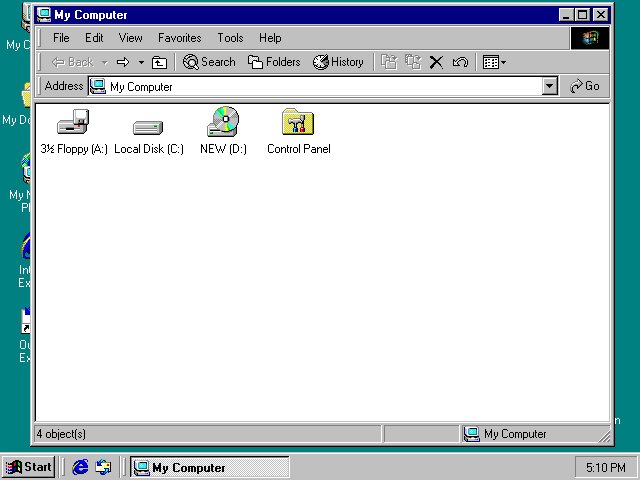Toggle the Folders pane
The image size is (640, 480).
(x=274, y=62)
